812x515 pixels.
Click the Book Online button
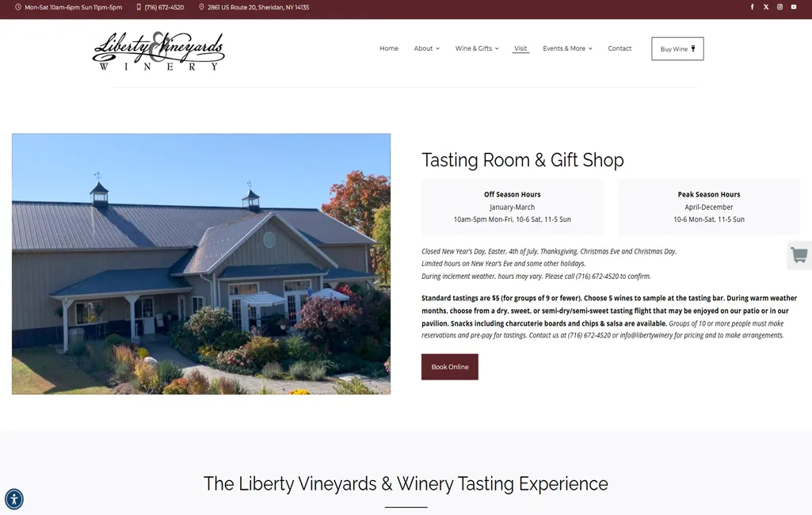click(449, 367)
